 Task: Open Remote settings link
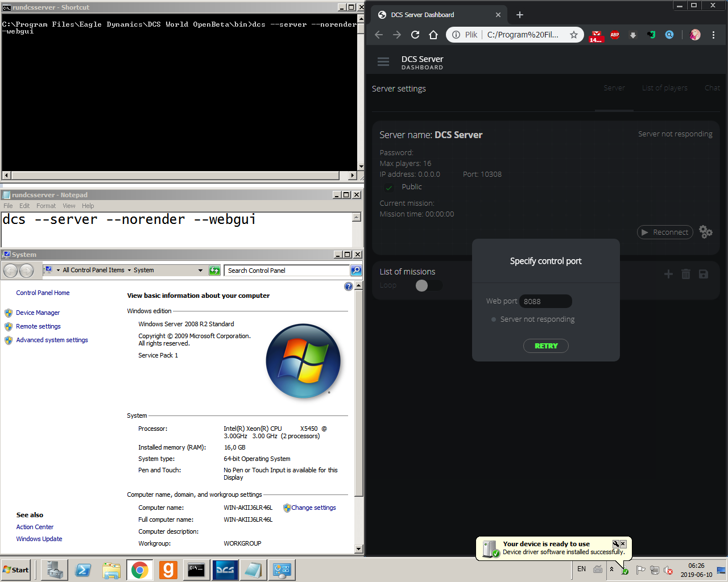38,326
